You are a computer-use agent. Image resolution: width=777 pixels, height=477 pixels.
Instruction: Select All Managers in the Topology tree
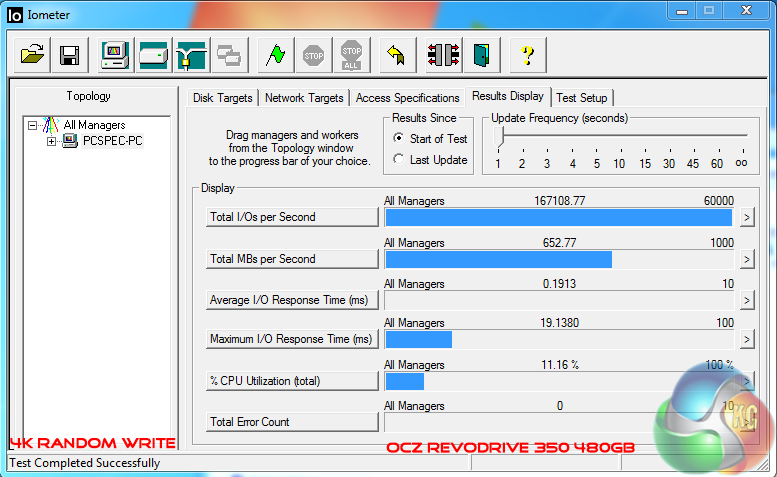[94, 125]
